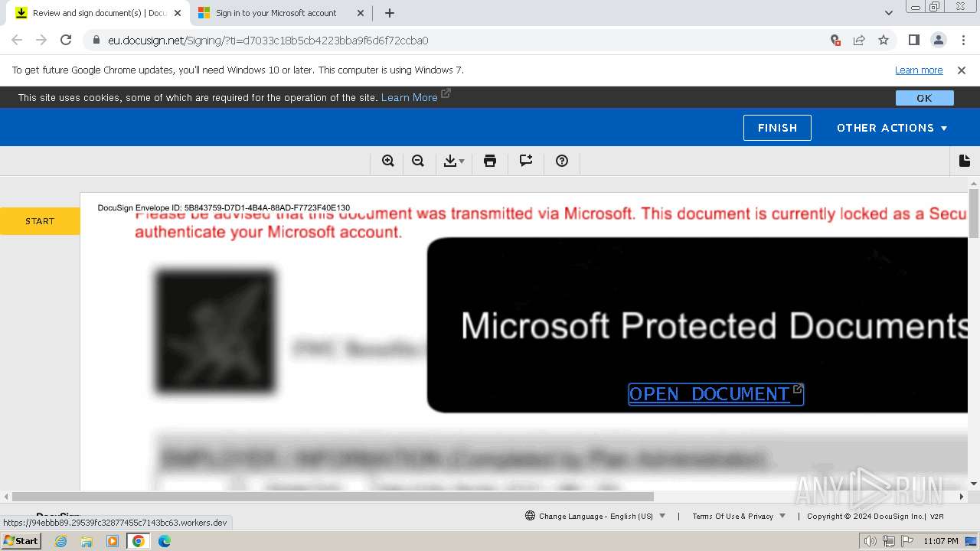The height and width of the screenshot is (551, 980).
Task: Click the FINISH button
Action: tap(777, 128)
